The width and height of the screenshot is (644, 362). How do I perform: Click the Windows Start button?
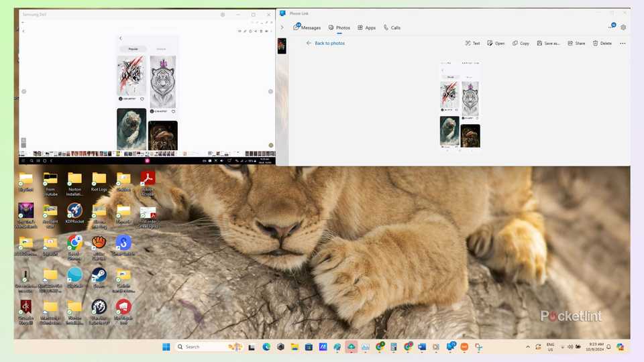pyautogui.click(x=166, y=347)
